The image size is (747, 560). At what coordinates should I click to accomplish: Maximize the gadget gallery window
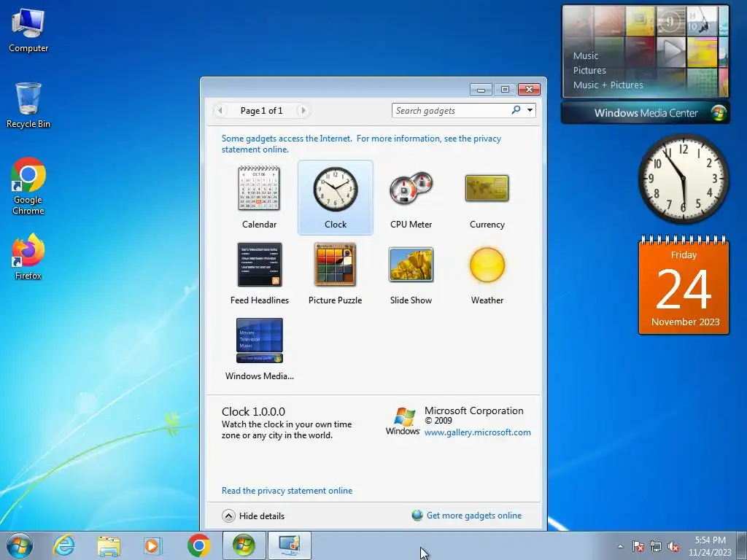click(505, 90)
